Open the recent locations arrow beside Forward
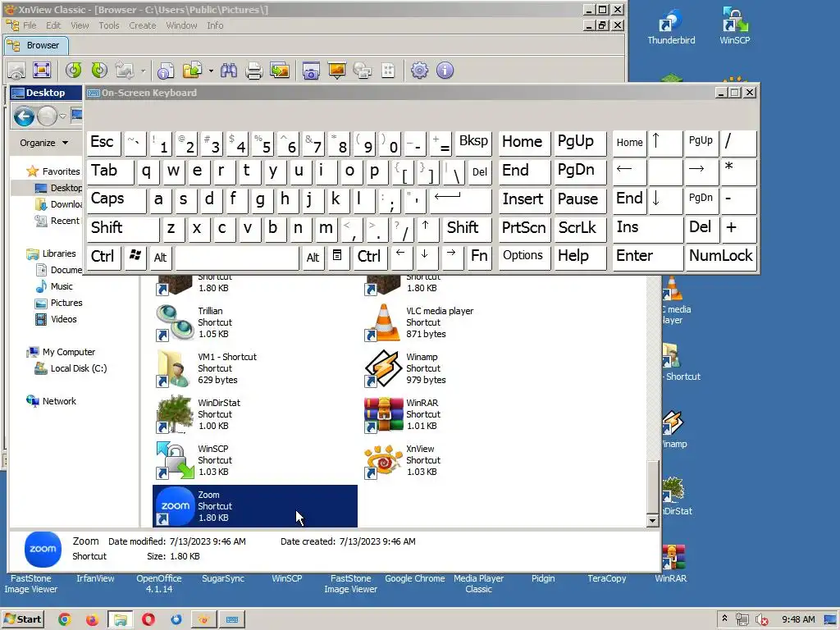Viewport: 840px width, 630px height. (62, 116)
